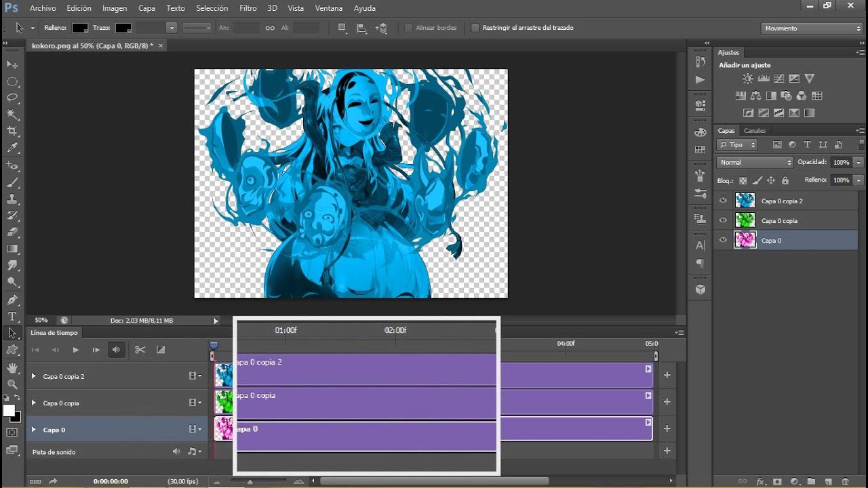The width and height of the screenshot is (868, 488).
Task: Select the Lasso tool
Action: click(12, 98)
